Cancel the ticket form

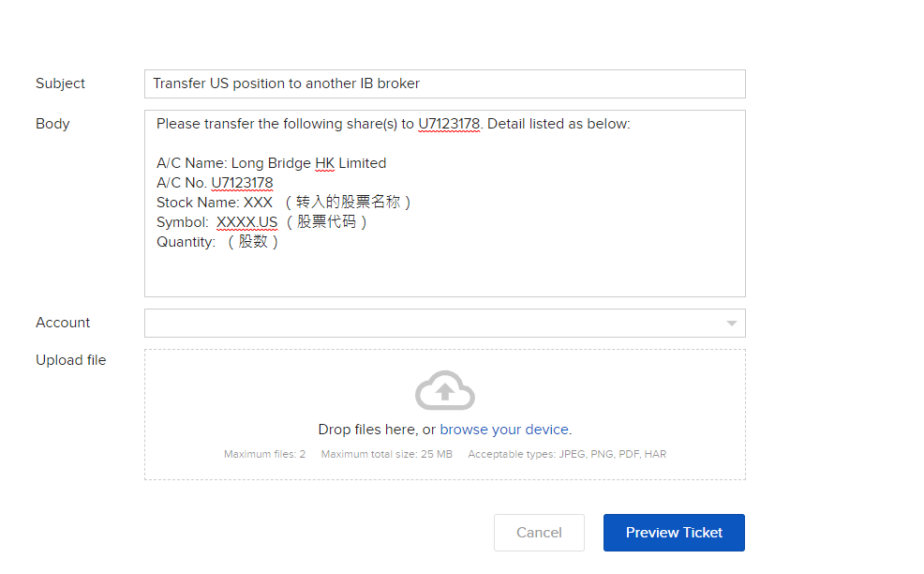click(x=539, y=533)
